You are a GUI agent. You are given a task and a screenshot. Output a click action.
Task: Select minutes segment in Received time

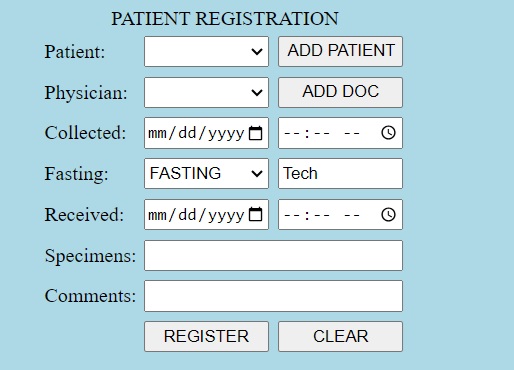(322, 215)
